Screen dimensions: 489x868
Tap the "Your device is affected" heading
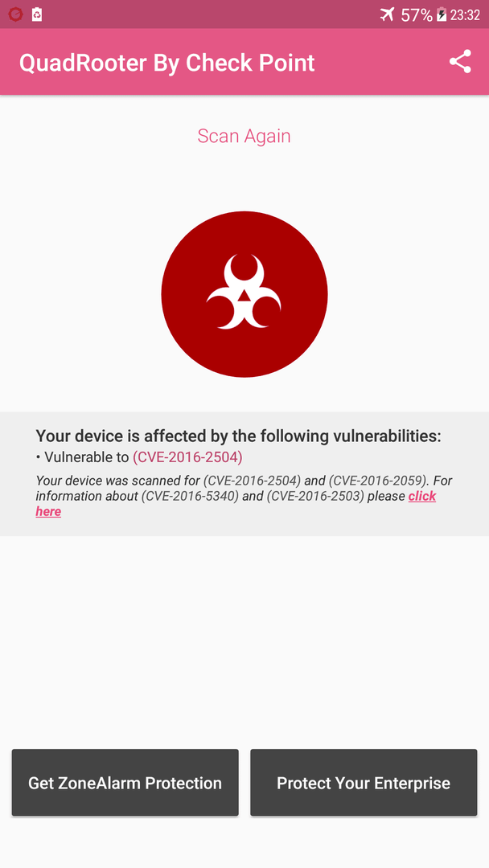(x=239, y=436)
